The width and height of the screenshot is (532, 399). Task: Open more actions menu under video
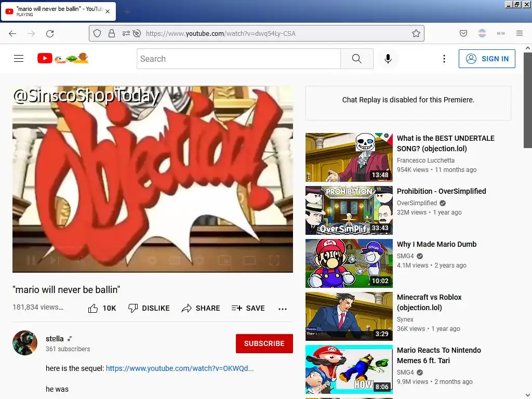[282, 309]
